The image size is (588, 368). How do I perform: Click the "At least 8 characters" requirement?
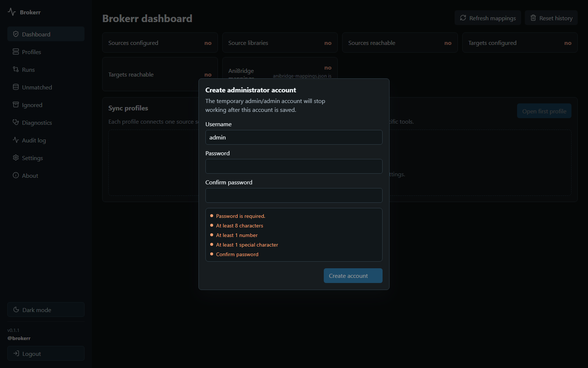(x=240, y=226)
